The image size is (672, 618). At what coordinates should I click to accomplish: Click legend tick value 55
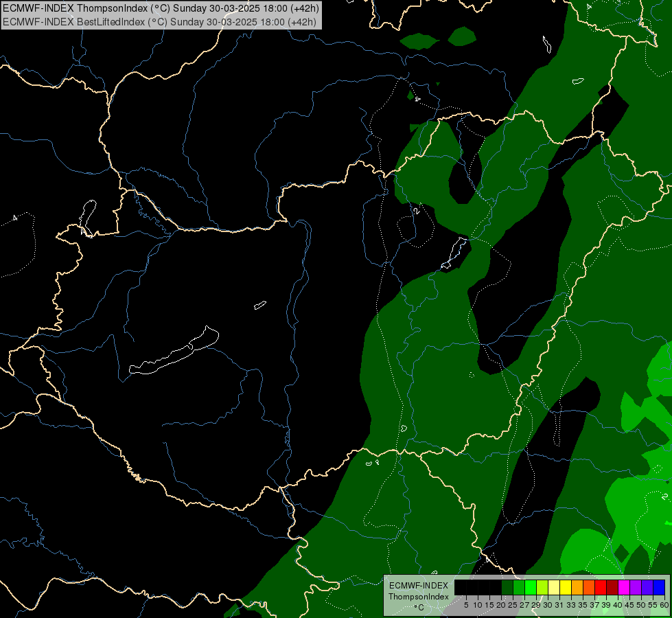tap(653, 605)
